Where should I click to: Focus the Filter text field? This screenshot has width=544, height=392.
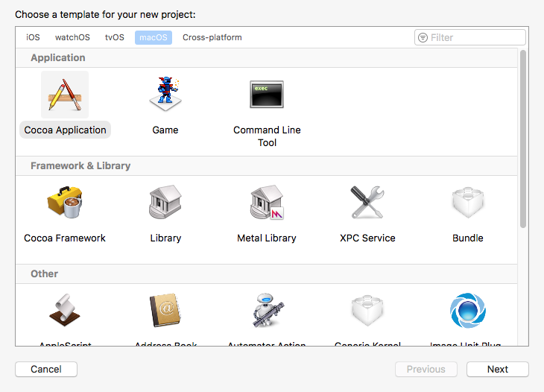click(x=470, y=37)
